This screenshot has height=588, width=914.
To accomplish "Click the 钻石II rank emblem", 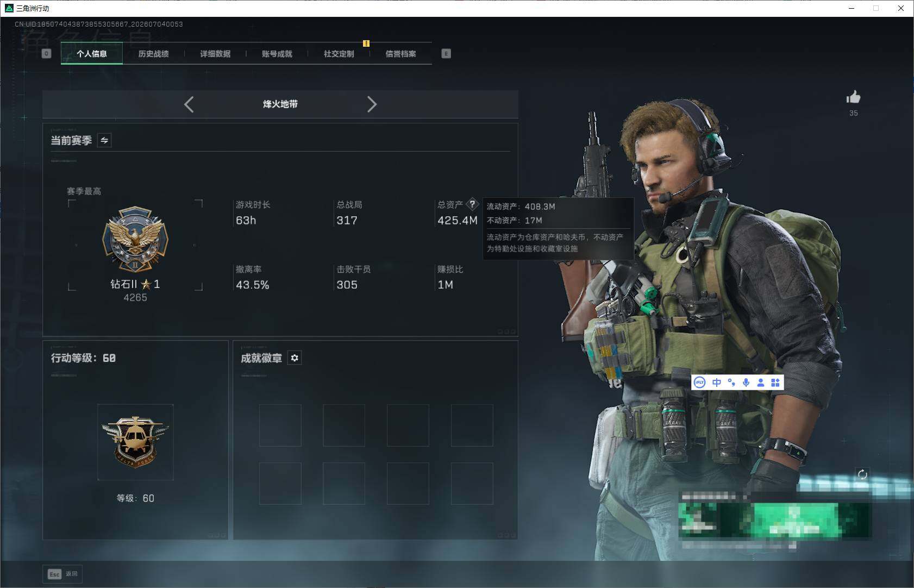I will 135,239.
